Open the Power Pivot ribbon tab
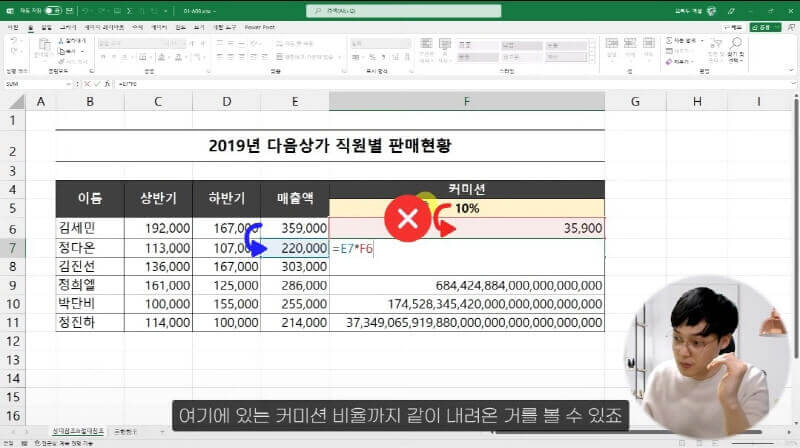Screen dimensions: 800x448 point(260,27)
